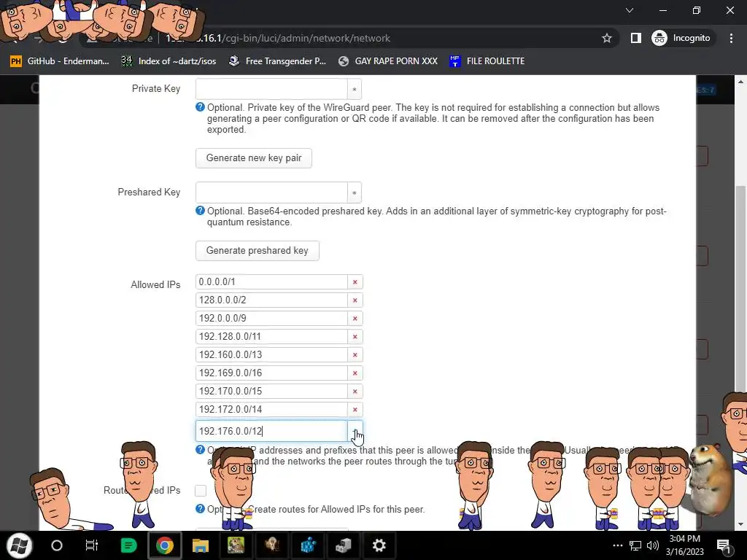Click the page scrollbar up arrow
The height and width of the screenshot is (560, 747).
click(x=740, y=82)
